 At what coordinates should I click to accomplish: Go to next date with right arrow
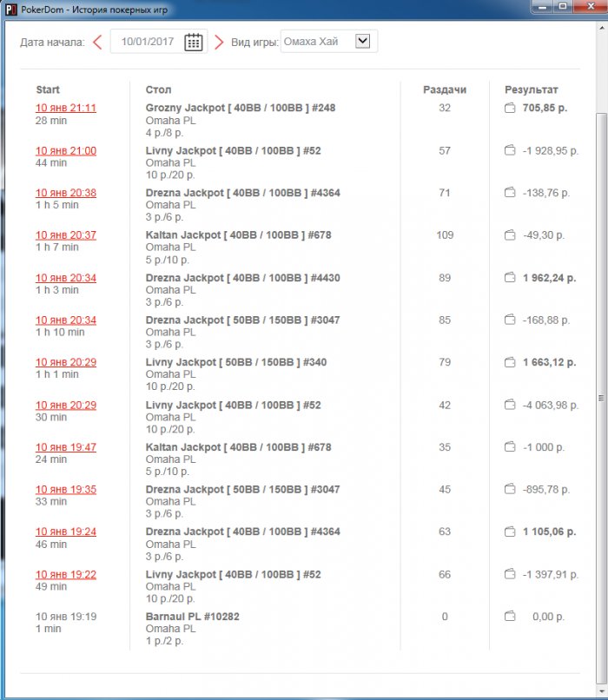click(219, 42)
